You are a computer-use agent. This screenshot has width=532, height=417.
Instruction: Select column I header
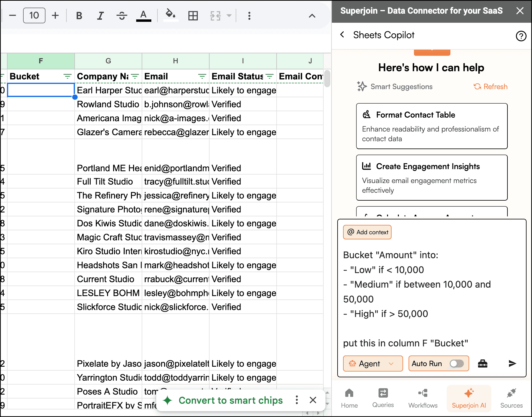pos(243,61)
